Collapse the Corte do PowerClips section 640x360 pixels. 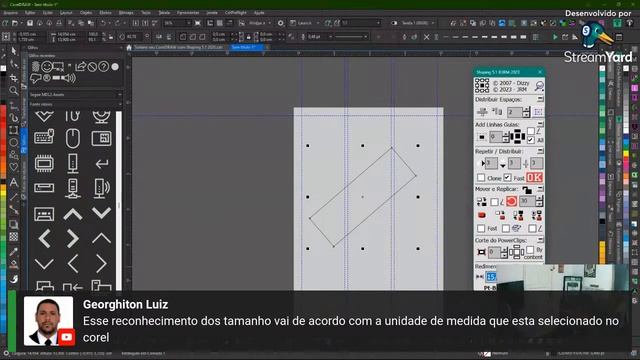click(x=540, y=240)
